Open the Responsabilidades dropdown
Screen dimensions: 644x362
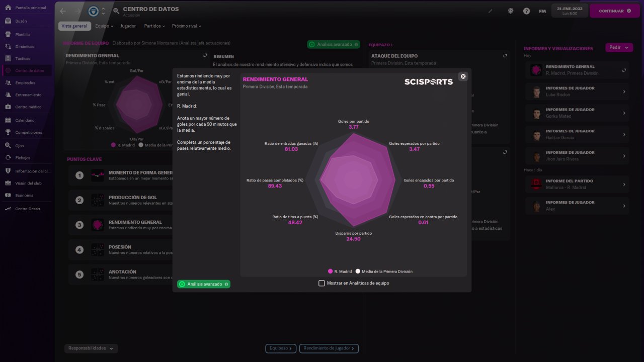tap(91, 348)
